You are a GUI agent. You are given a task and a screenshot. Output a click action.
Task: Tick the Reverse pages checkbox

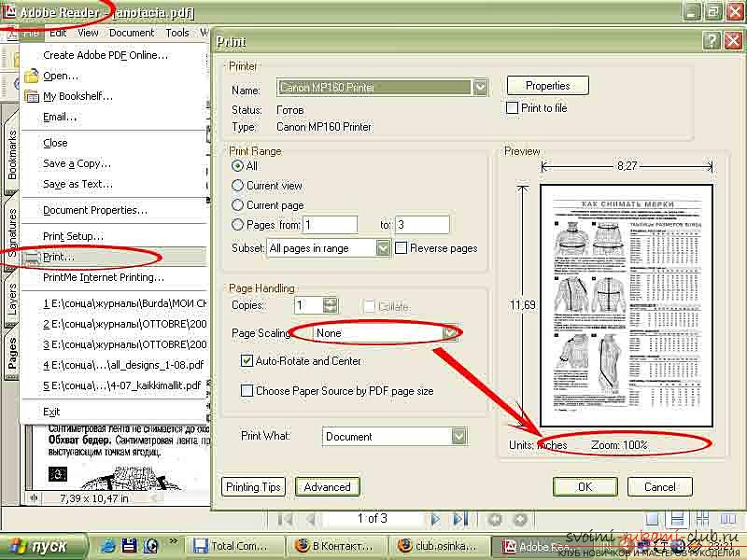point(402,248)
